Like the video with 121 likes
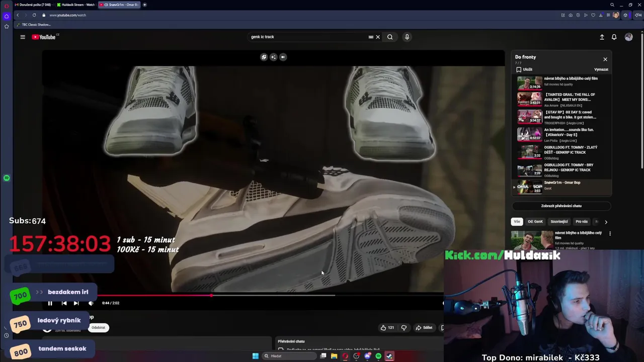The image size is (644, 362). click(387, 327)
